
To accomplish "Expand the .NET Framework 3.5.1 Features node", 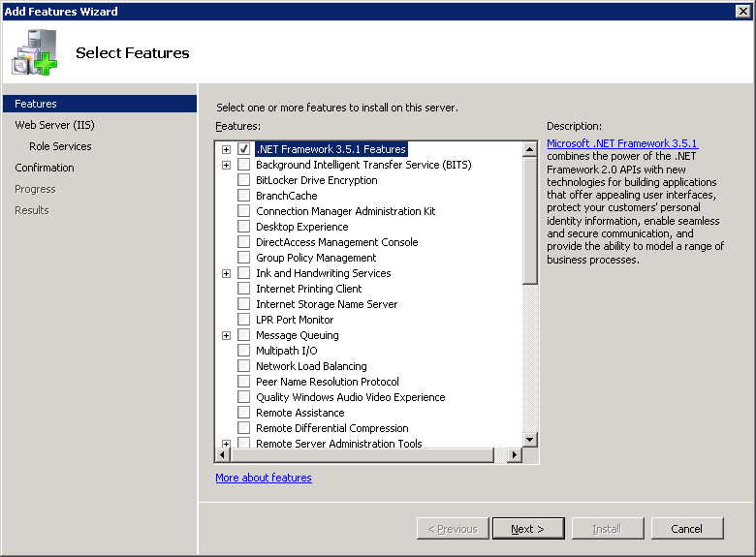I will (x=226, y=149).
